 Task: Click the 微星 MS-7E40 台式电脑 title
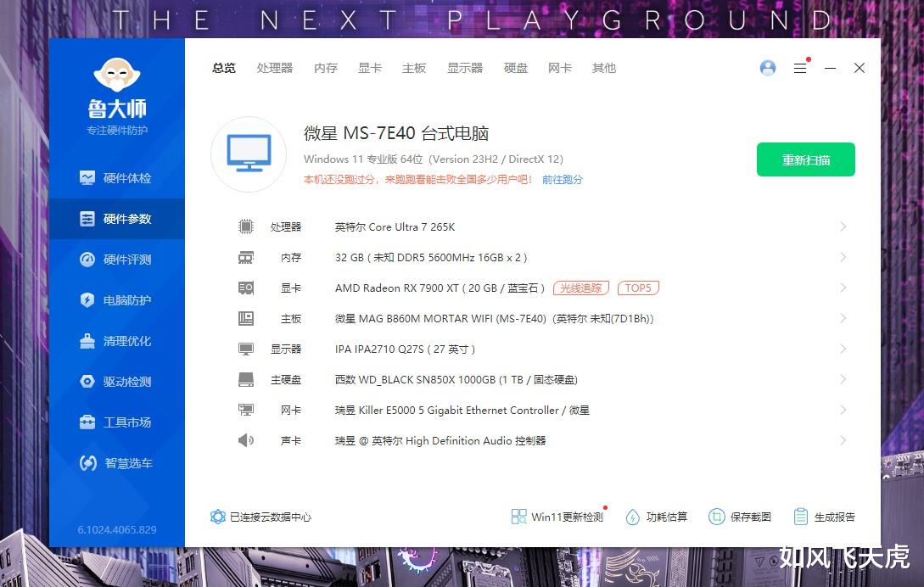pyautogui.click(x=396, y=133)
